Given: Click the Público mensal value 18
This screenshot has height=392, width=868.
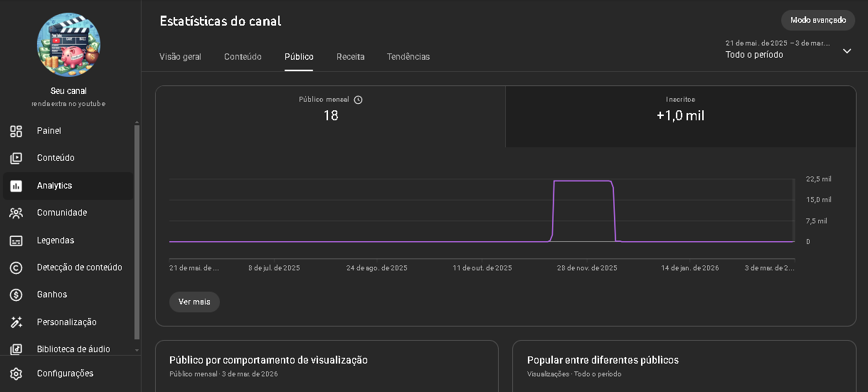Looking at the screenshot, I should pyautogui.click(x=331, y=115).
